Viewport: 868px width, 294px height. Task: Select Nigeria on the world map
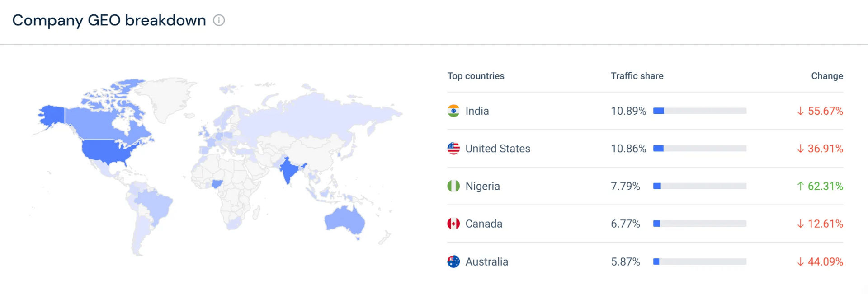[x=217, y=183]
